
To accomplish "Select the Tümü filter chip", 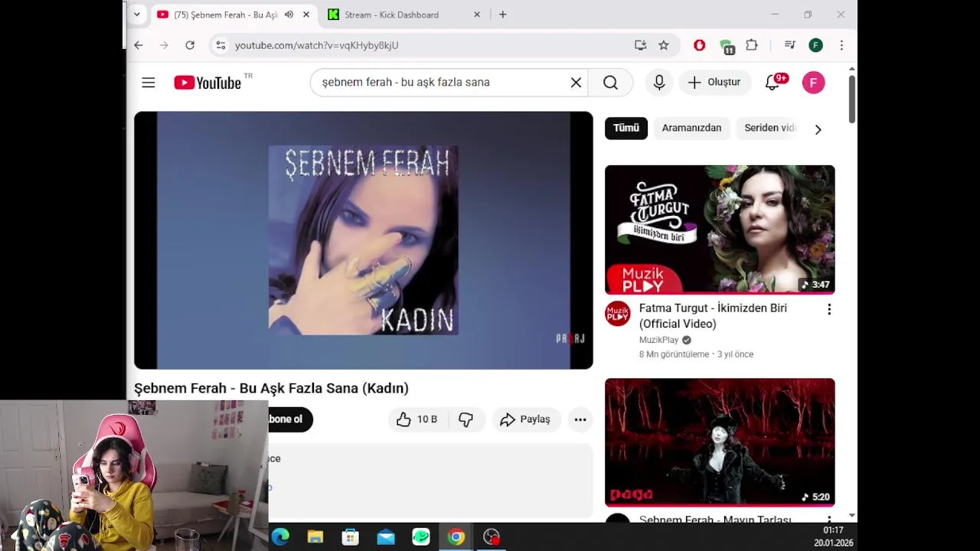I will pos(626,129).
